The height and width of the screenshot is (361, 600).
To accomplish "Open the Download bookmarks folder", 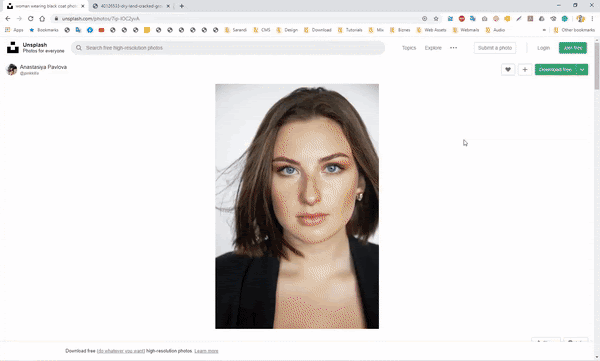I will (x=318, y=30).
